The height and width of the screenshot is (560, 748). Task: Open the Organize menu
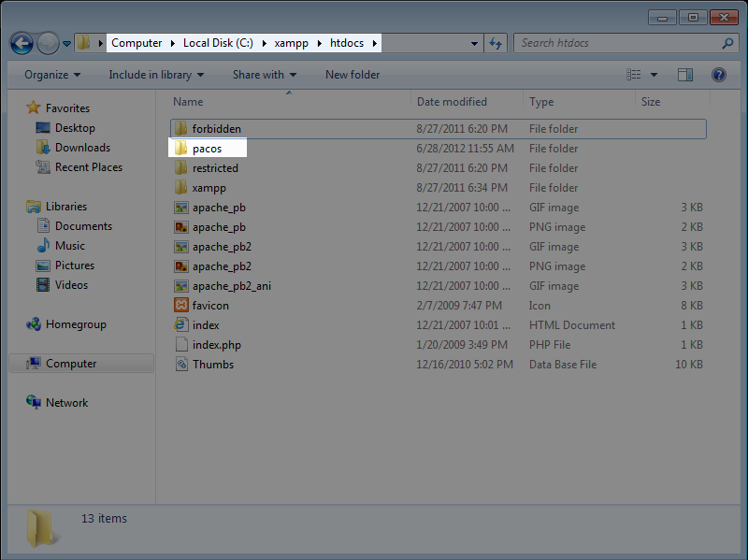52,75
